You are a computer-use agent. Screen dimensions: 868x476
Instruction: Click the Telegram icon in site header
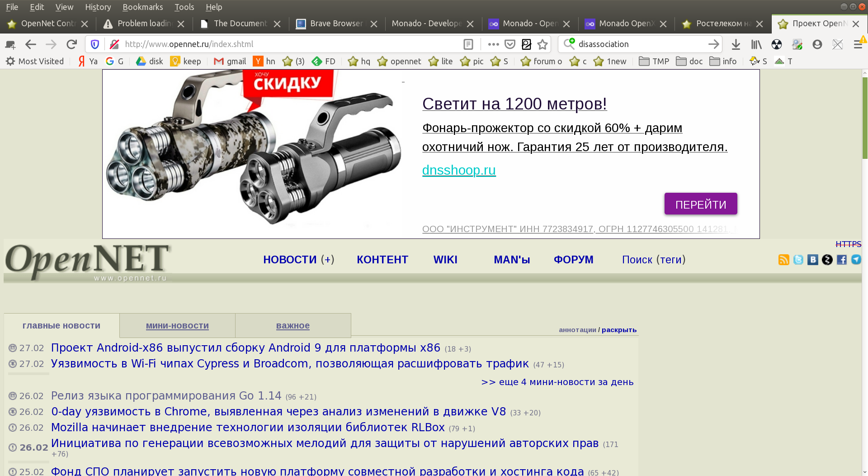point(856,260)
